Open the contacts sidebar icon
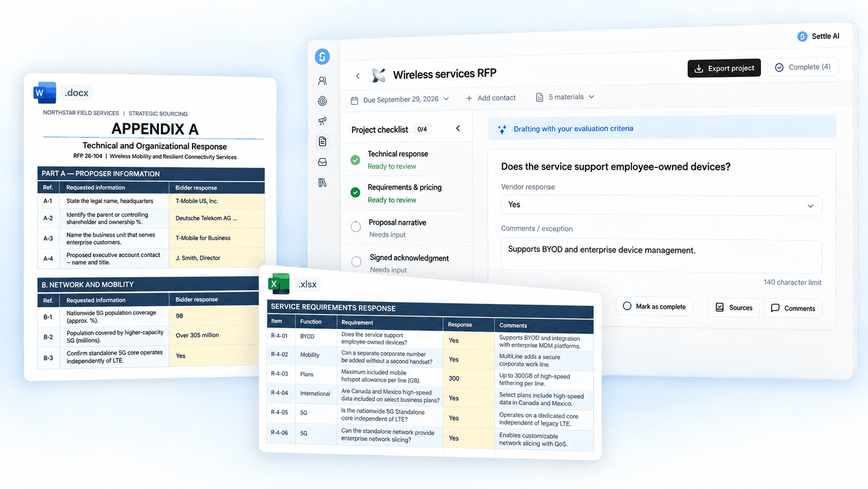The height and width of the screenshot is (489, 868). click(322, 81)
